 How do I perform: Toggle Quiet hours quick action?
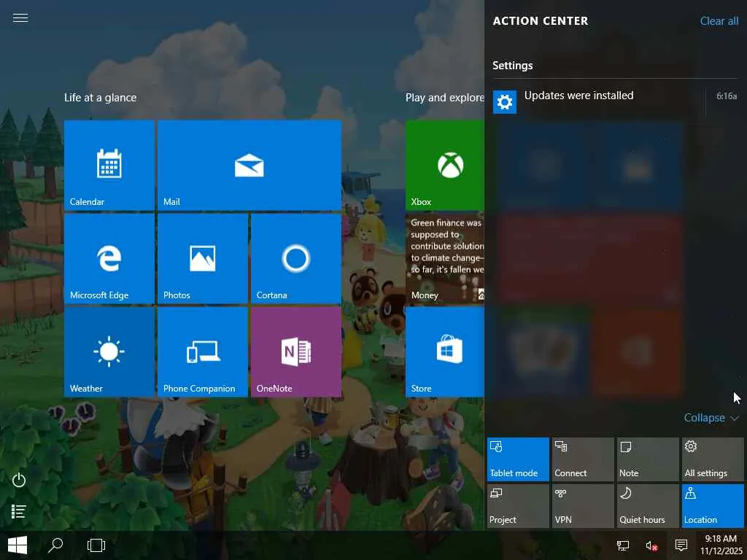648,506
